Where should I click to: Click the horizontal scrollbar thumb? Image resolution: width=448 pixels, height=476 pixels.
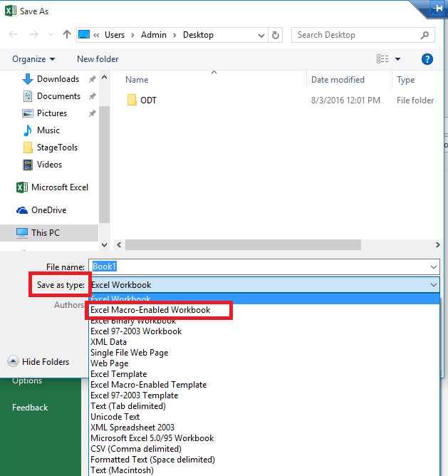click(243, 244)
